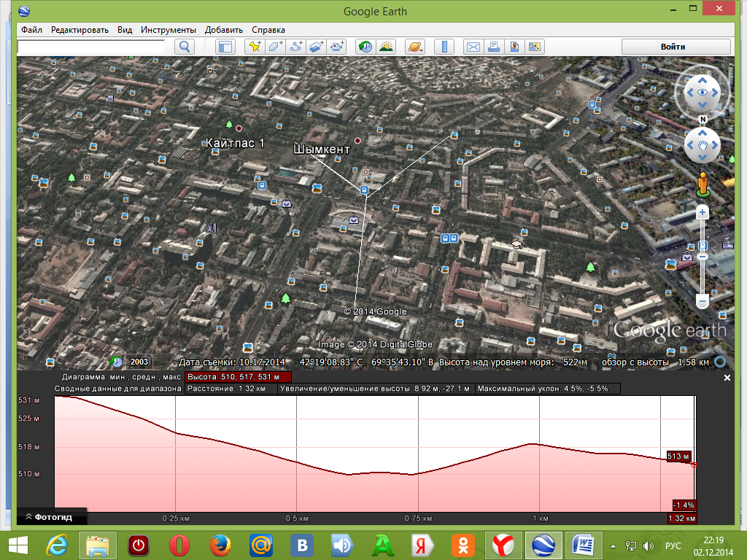Select the ruler tool
Image resolution: width=747 pixels, height=560 pixels.
click(444, 47)
